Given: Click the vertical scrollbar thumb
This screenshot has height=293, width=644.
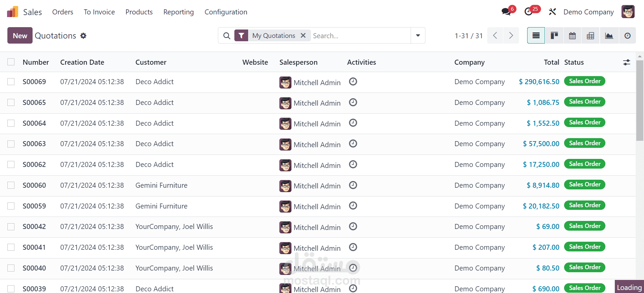Looking at the screenshot, I should tap(640, 101).
